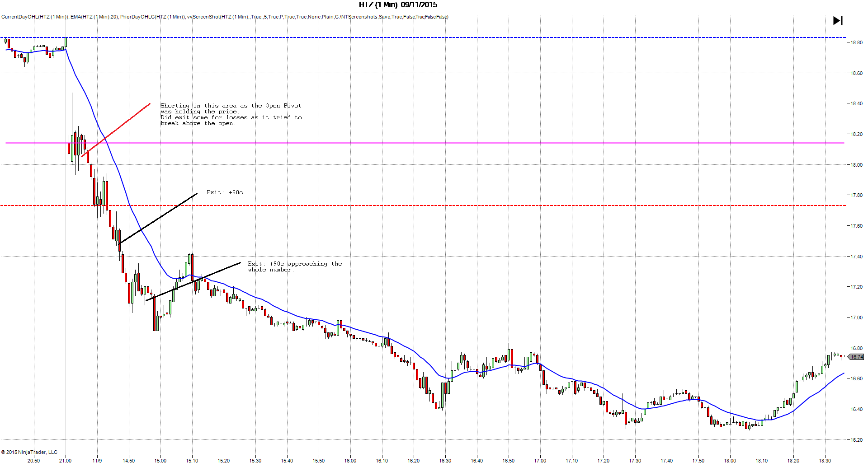Screen dimensions: 868x467
Task: Click the 17:30 time axis label
Action: [635, 461]
